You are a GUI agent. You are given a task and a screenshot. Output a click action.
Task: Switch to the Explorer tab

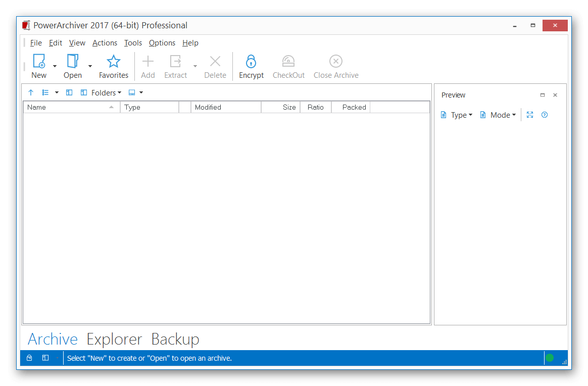click(114, 339)
